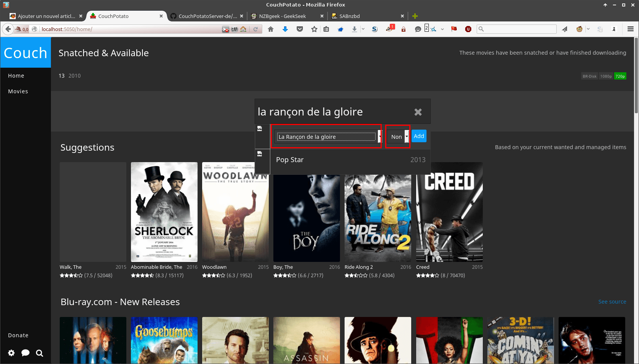
Task: Click the chat bubble icon in sidebar
Action: coord(26,353)
